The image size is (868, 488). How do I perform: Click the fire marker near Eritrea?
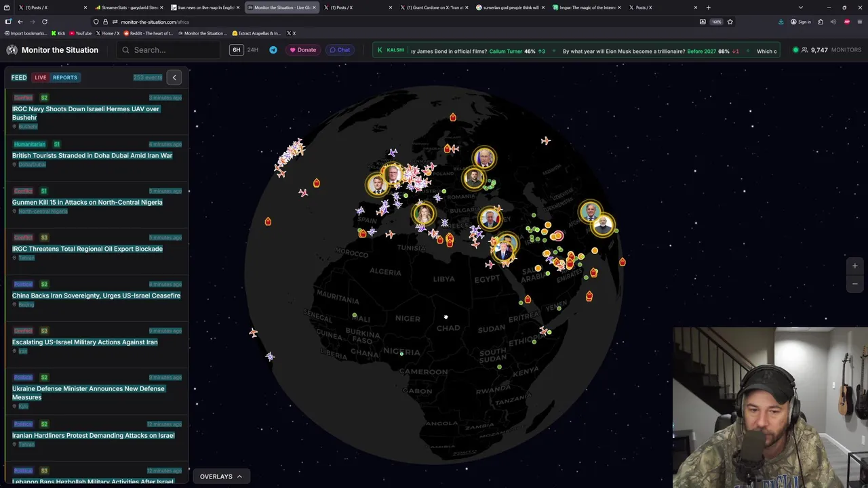click(527, 299)
